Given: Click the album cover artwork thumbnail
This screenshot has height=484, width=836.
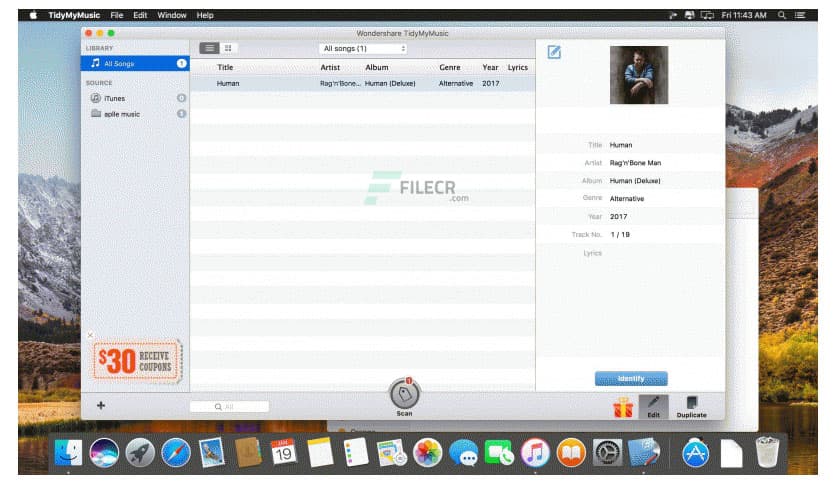Looking at the screenshot, I should coord(639,75).
